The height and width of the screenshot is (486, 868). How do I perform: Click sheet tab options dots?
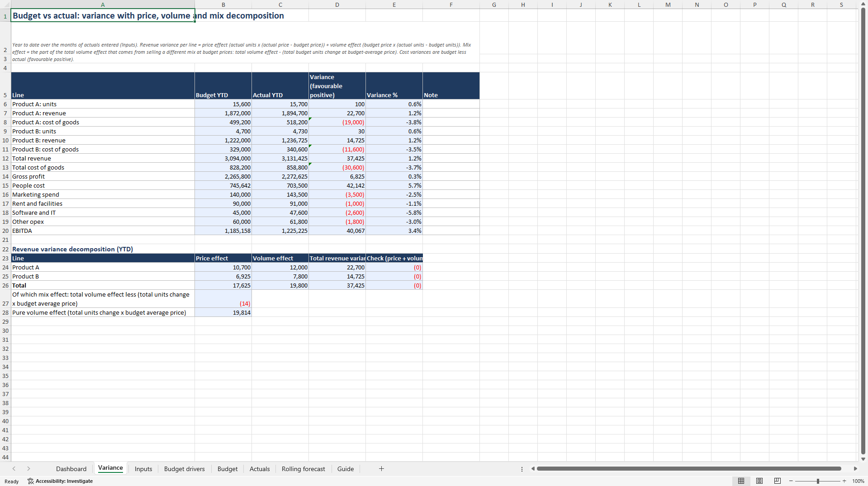pos(522,469)
